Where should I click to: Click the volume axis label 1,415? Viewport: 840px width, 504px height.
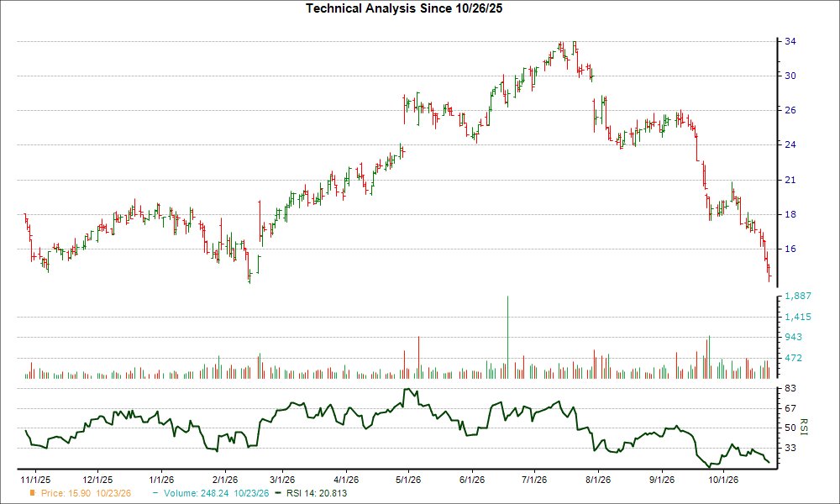point(798,317)
